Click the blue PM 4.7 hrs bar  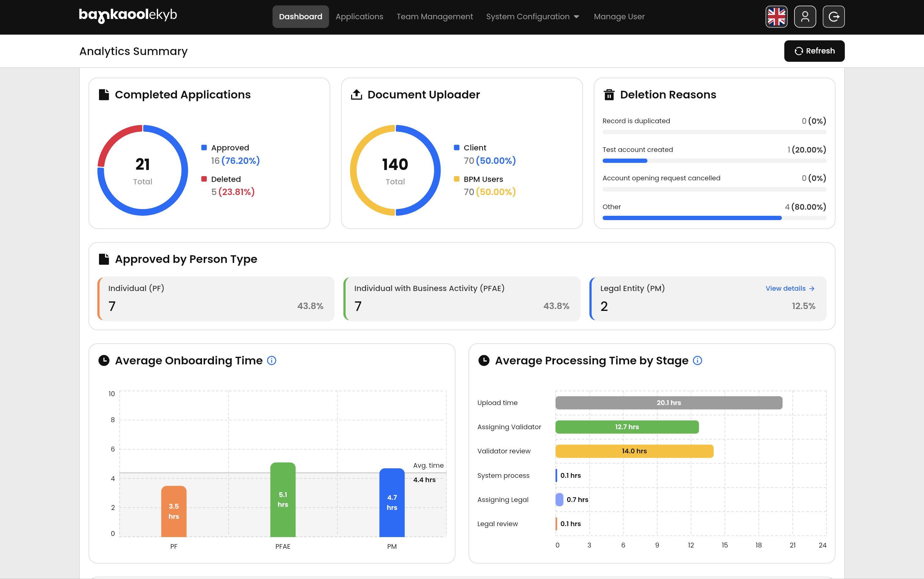coord(392,502)
